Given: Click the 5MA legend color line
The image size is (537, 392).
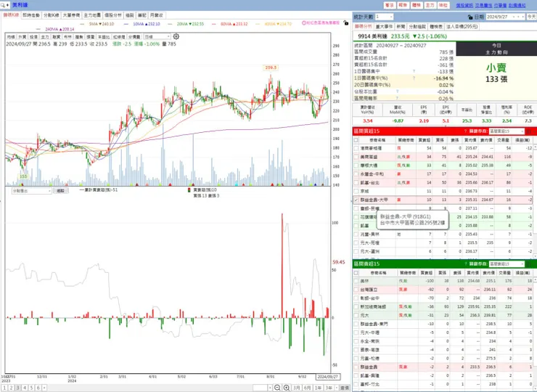Looking at the screenshot, I should tap(82, 24).
